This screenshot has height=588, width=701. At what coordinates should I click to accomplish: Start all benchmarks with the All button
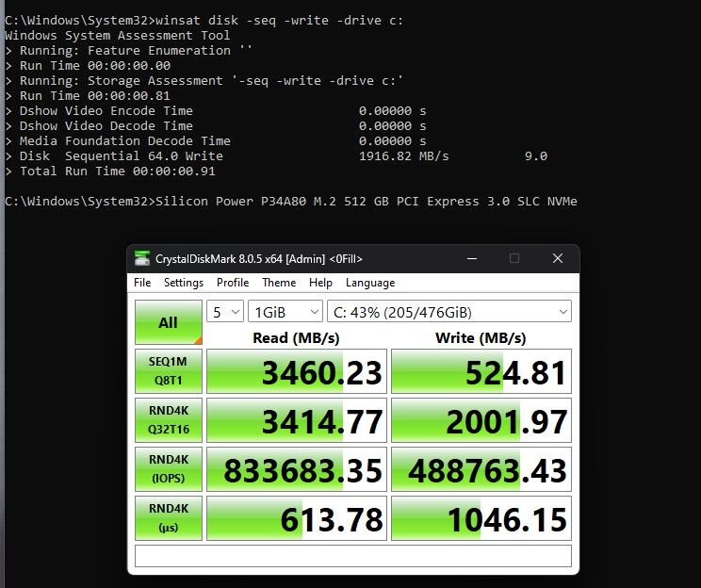[169, 322]
